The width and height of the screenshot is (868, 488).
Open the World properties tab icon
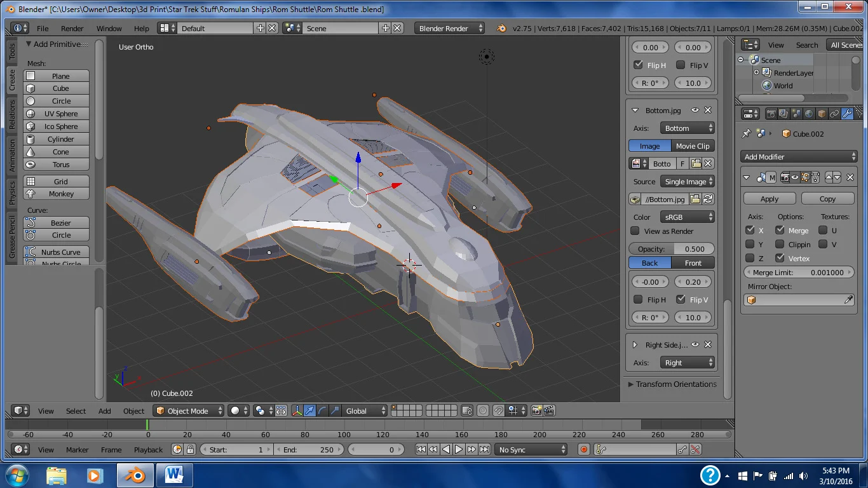pos(809,114)
